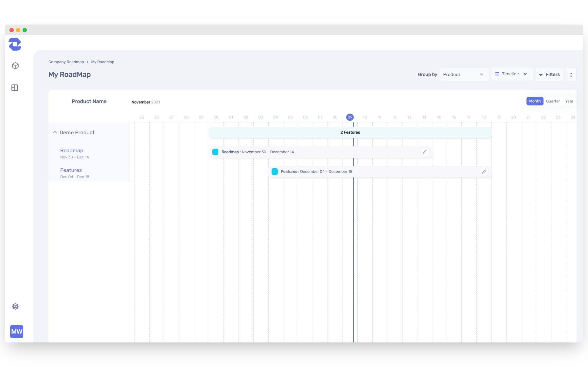Switch to Year view

click(569, 101)
